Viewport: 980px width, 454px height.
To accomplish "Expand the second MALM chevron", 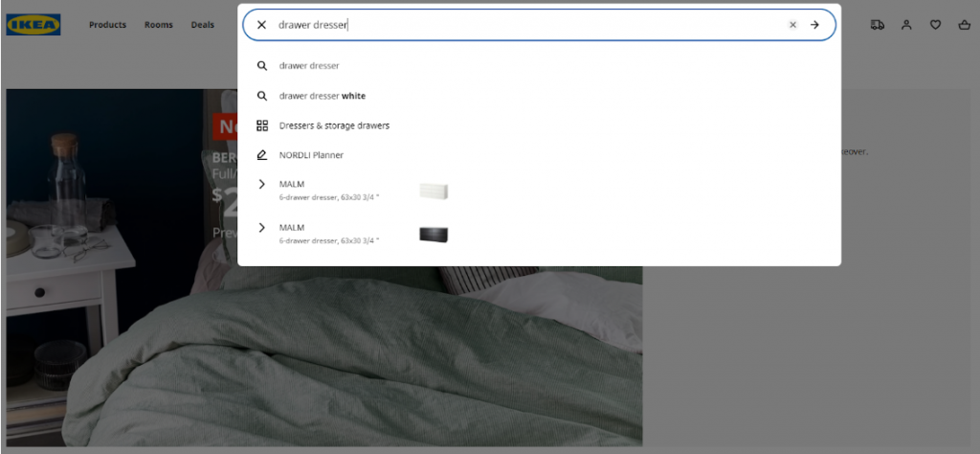I will point(261,228).
